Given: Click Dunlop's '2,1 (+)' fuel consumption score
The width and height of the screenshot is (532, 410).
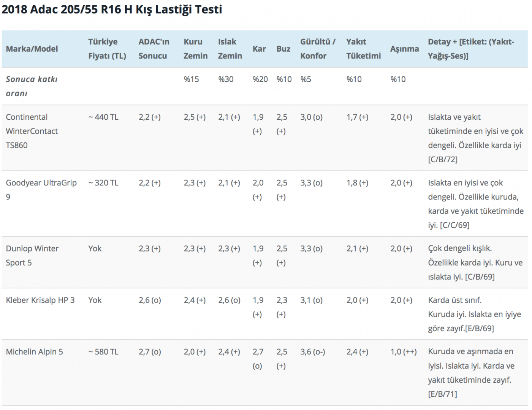Looking at the screenshot, I should coord(357,249).
